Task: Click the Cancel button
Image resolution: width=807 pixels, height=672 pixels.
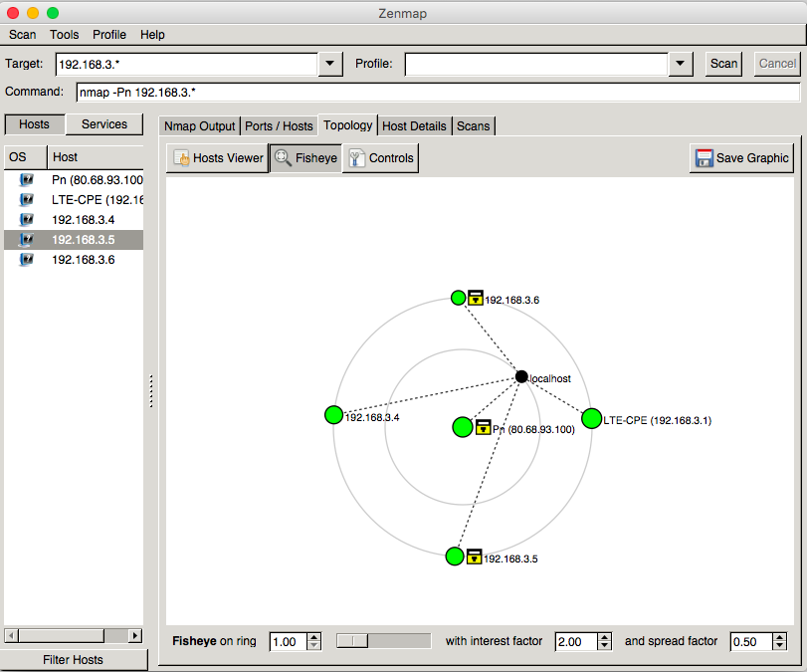Action: point(777,64)
